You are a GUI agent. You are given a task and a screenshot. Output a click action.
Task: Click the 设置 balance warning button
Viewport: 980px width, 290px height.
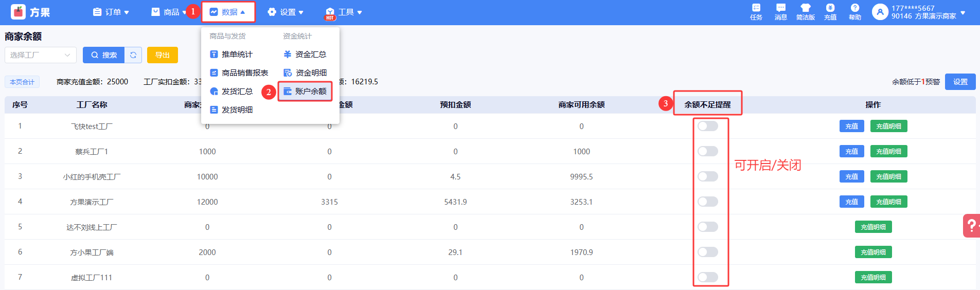[x=960, y=82]
